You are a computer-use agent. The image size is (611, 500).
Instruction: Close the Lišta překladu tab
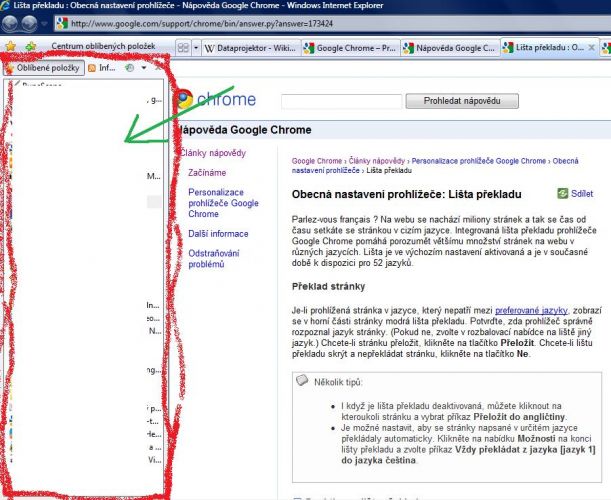(x=591, y=48)
